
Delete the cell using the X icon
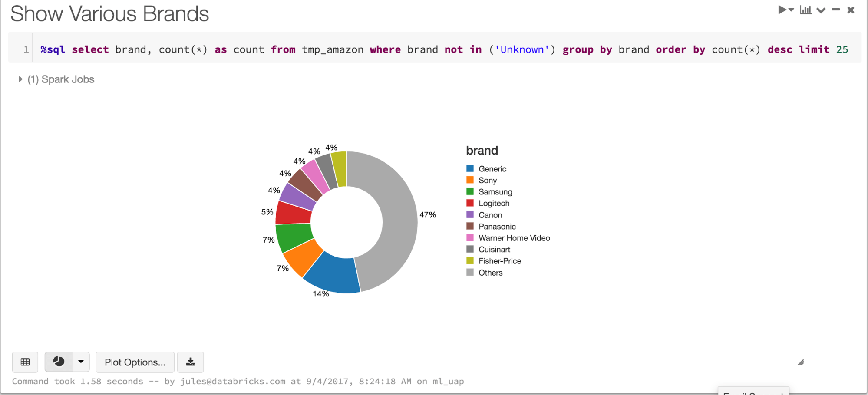point(851,10)
